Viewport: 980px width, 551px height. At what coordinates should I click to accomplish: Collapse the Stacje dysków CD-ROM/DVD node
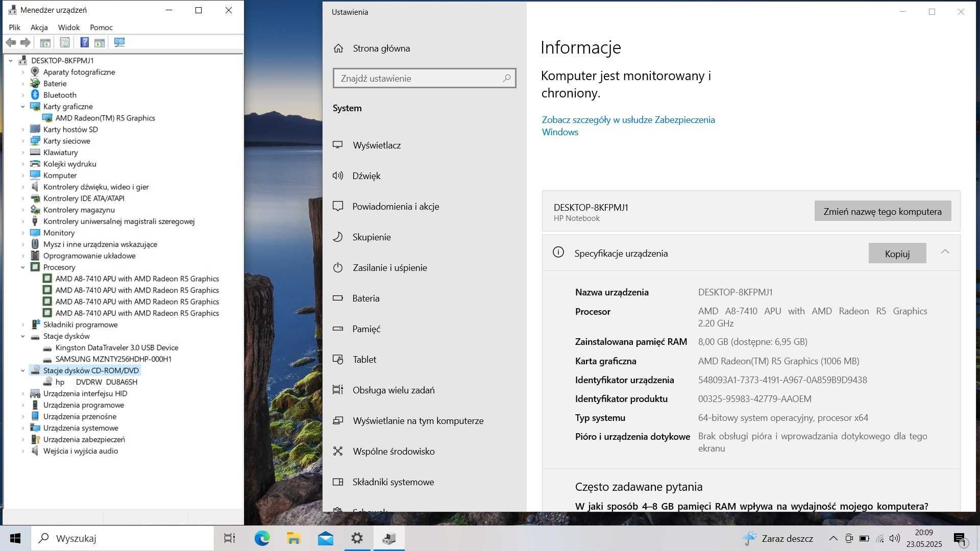click(x=22, y=370)
